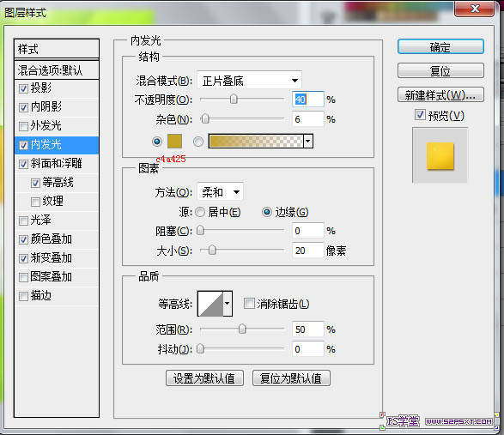Image resolution: width=504 pixels, height=435 pixels.
Task: Click the 不透明度 opacity slider handle
Action: click(234, 100)
